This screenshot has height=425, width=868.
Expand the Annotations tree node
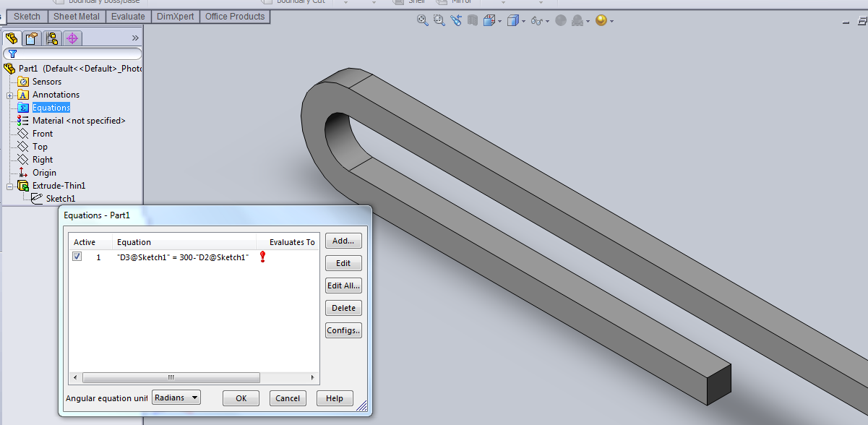click(x=10, y=95)
